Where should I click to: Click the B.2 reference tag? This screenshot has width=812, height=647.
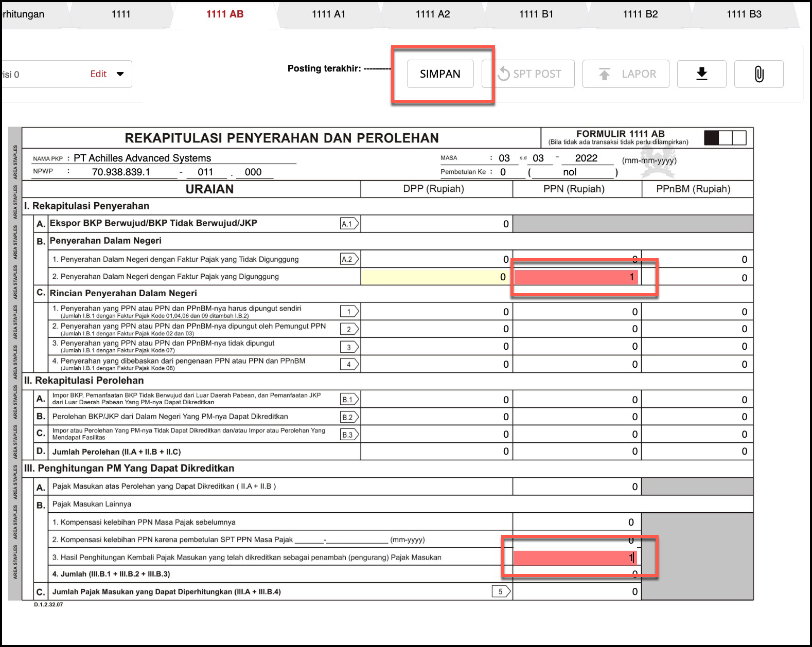pos(349,417)
